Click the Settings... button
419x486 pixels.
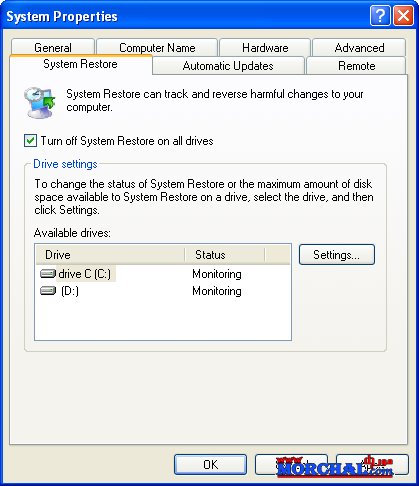pyautogui.click(x=337, y=255)
